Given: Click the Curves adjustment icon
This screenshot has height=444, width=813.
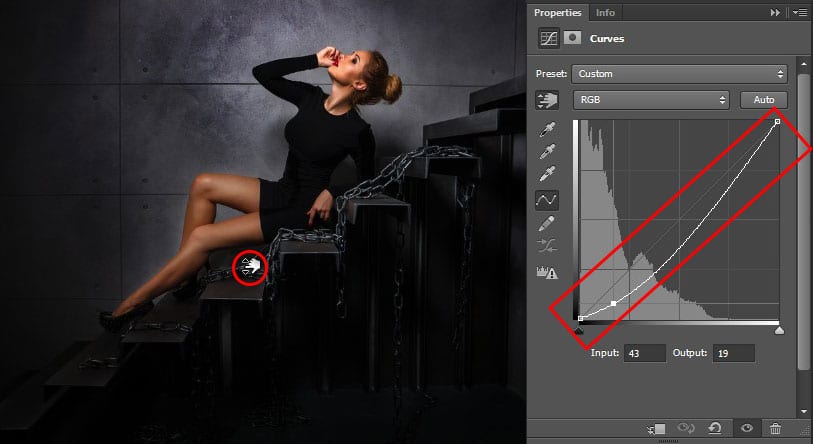Looking at the screenshot, I should (548, 38).
